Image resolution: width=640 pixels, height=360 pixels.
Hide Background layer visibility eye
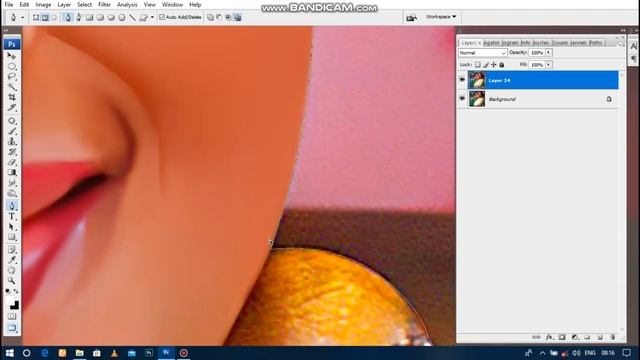462,98
